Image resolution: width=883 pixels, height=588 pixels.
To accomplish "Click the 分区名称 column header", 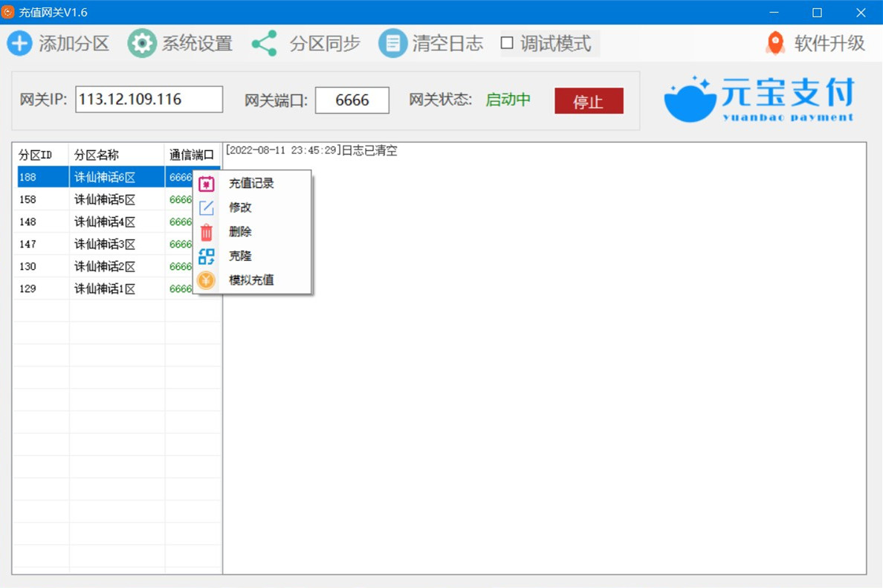I will point(116,155).
